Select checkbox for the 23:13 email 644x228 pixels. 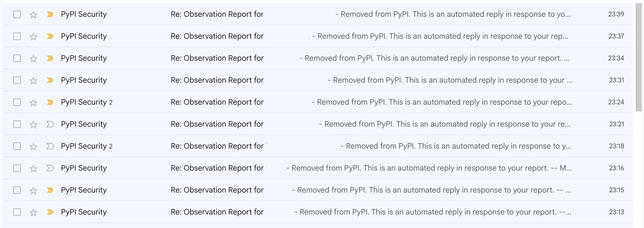pyautogui.click(x=17, y=212)
